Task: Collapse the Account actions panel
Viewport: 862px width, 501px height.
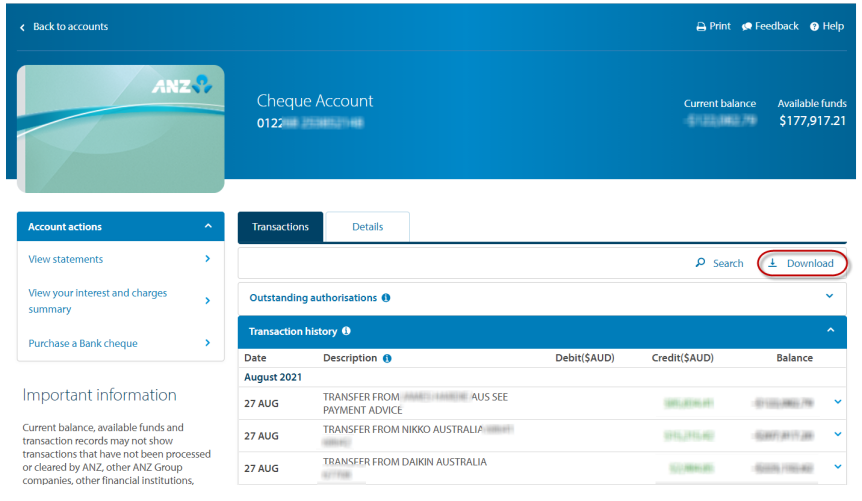Action: pos(208,227)
